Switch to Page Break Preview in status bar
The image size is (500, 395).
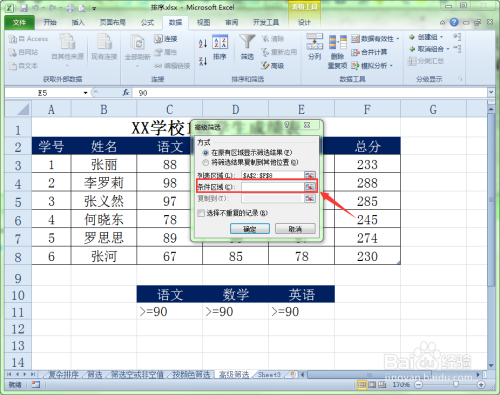(382, 385)
